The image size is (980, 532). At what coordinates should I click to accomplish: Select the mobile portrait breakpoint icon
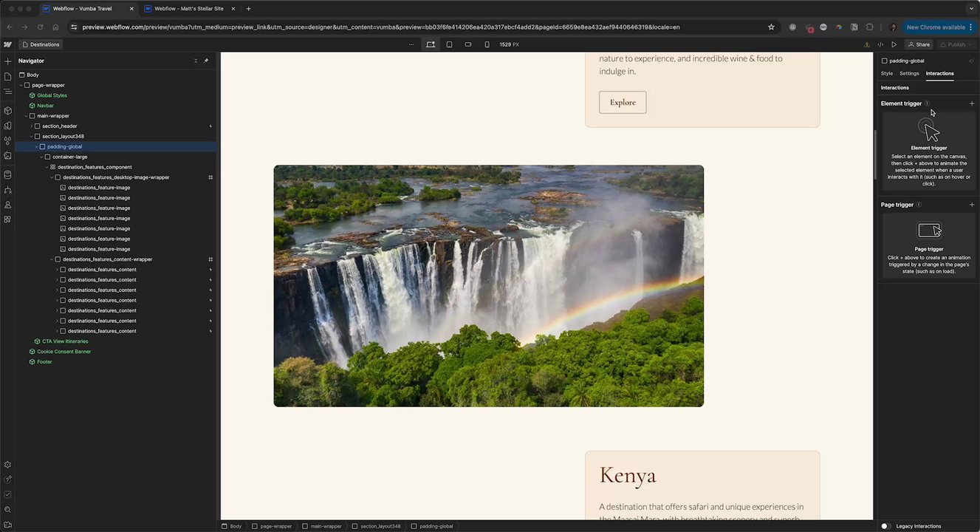pos(487,44)
